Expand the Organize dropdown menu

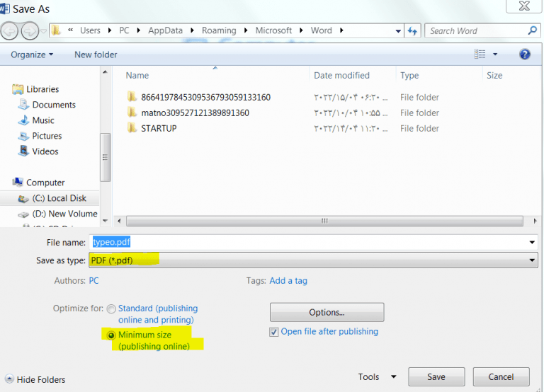(32, 54)
